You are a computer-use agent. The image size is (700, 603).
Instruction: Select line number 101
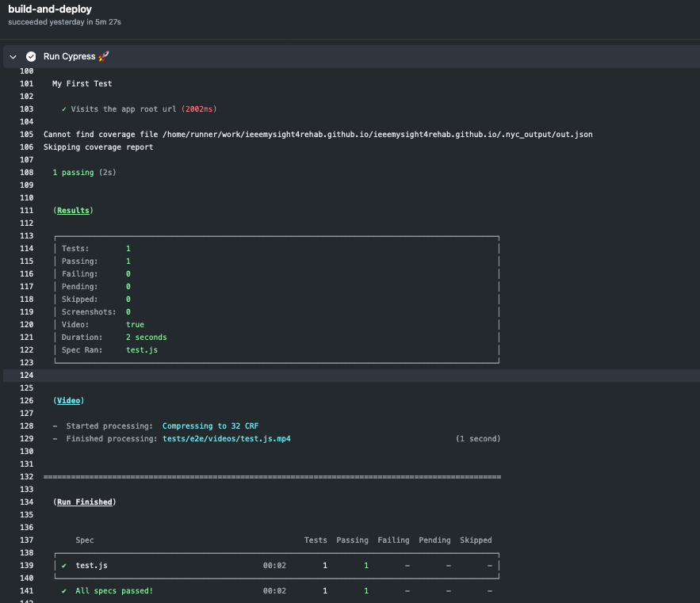point(26,83)
